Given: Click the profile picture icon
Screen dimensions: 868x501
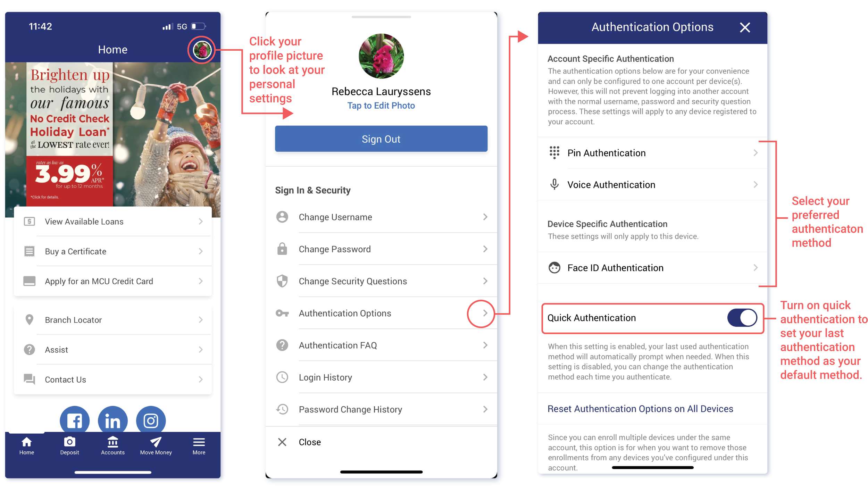Looking at the screenshot, I should (201, 50).
